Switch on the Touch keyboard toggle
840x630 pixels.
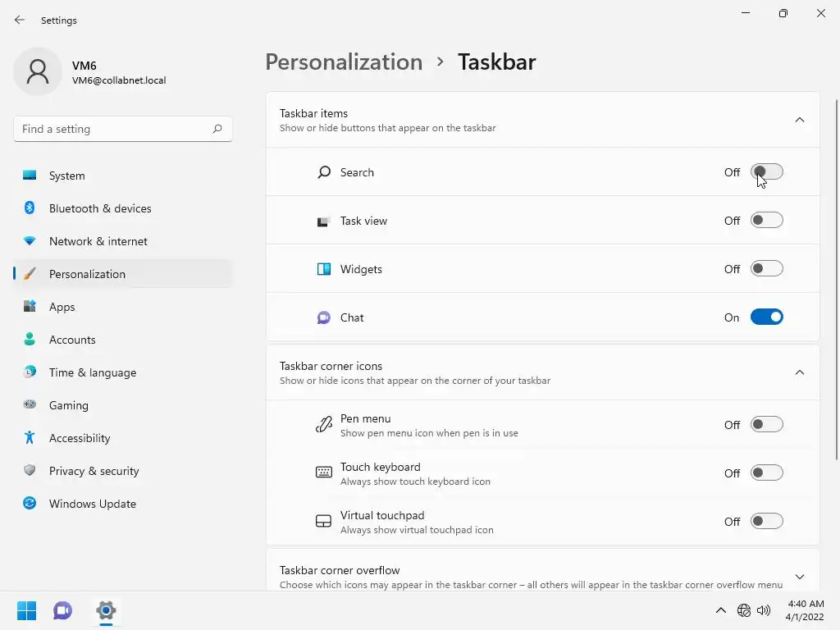pos(767,473)
